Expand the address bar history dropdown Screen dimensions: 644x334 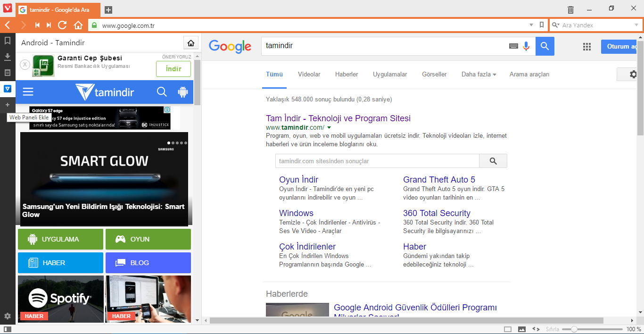coord(531,25)
